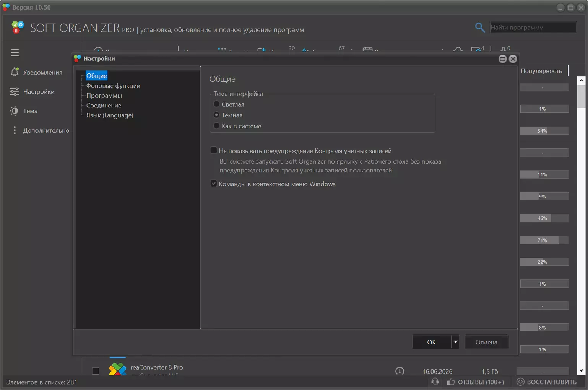
Task: Select the Темная theme radio button
Action: (216, 115)
